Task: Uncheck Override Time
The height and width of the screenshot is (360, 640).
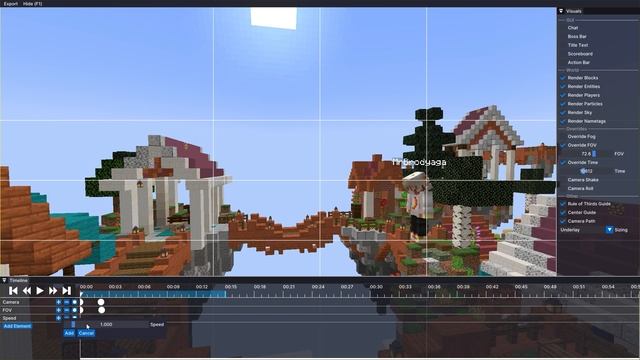Action: pyautogui.click(x=562, y=162)
